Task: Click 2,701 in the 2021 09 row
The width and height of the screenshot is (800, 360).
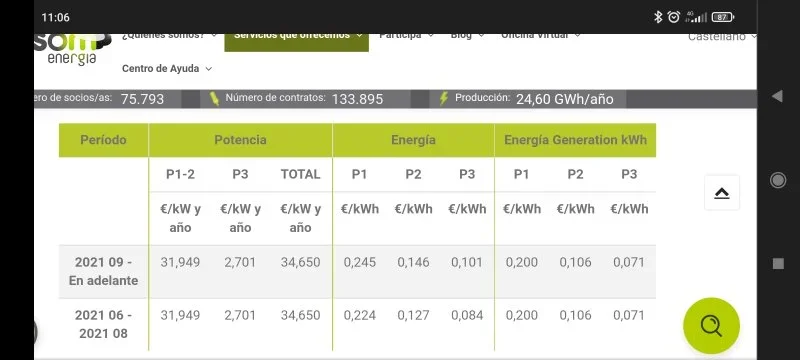Action: (240, 262)
